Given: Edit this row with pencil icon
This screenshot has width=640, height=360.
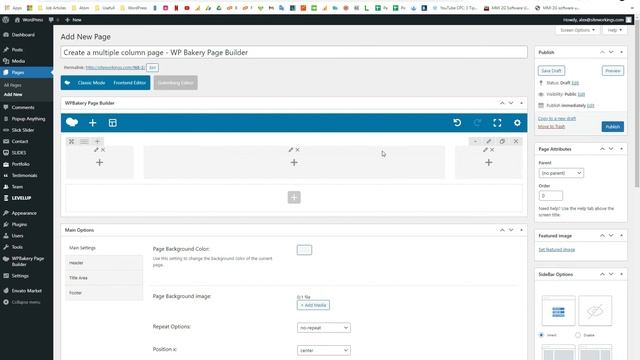Looking at the screenshot, I should point(489,141).
